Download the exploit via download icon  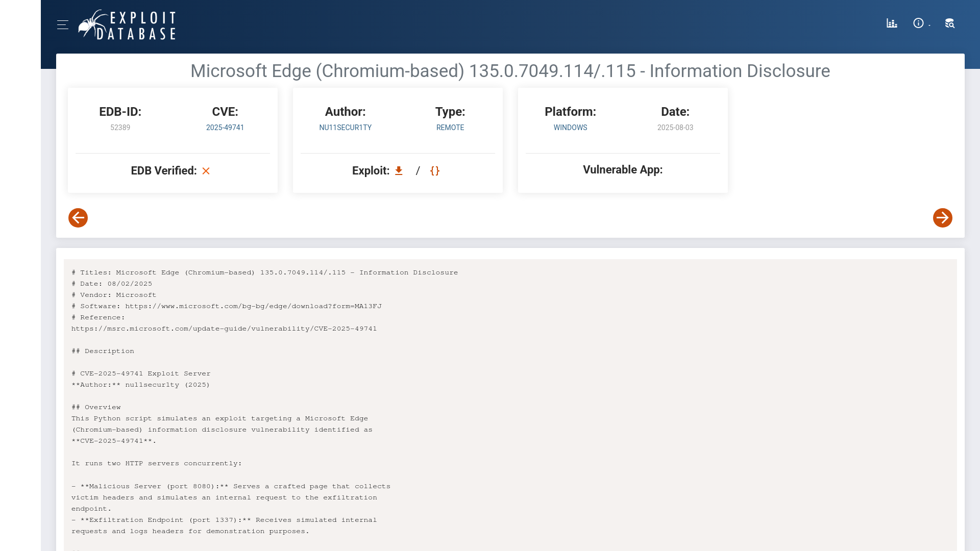click(x=399, y=171)
